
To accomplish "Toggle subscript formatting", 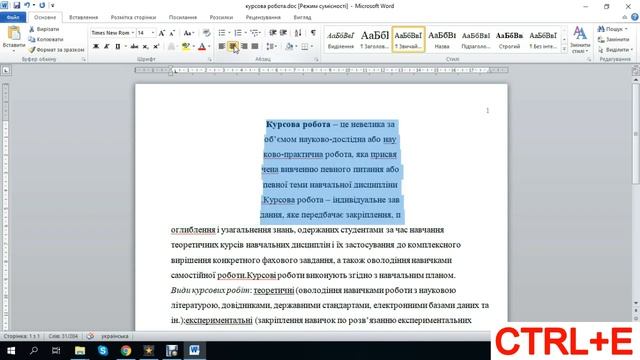I will 145,47.
